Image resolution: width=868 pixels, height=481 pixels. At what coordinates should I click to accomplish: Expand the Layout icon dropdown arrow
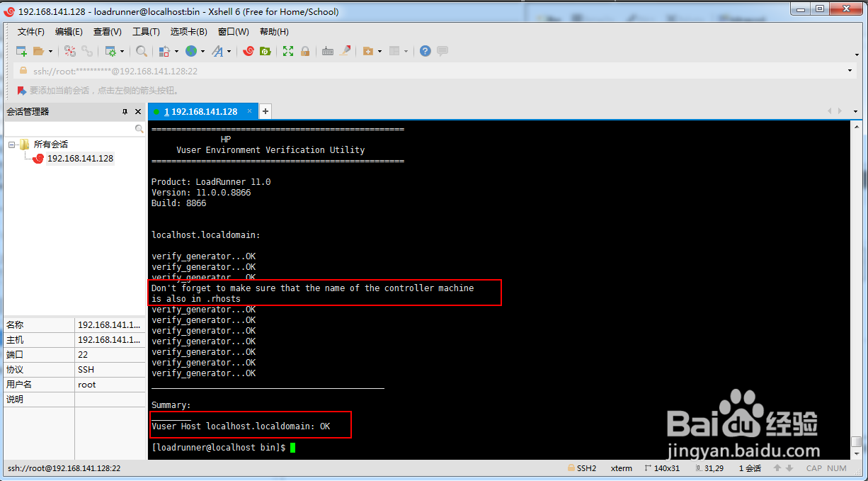pos(406,51)
